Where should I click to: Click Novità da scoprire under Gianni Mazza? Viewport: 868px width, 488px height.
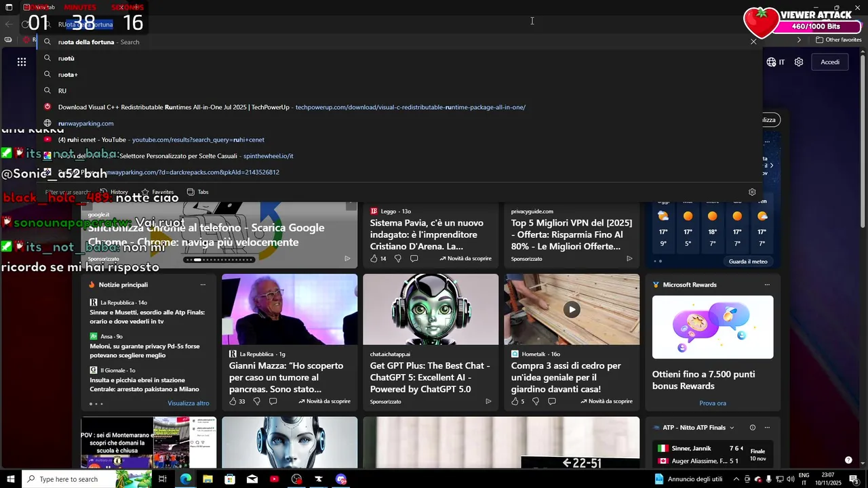(324, 401)
